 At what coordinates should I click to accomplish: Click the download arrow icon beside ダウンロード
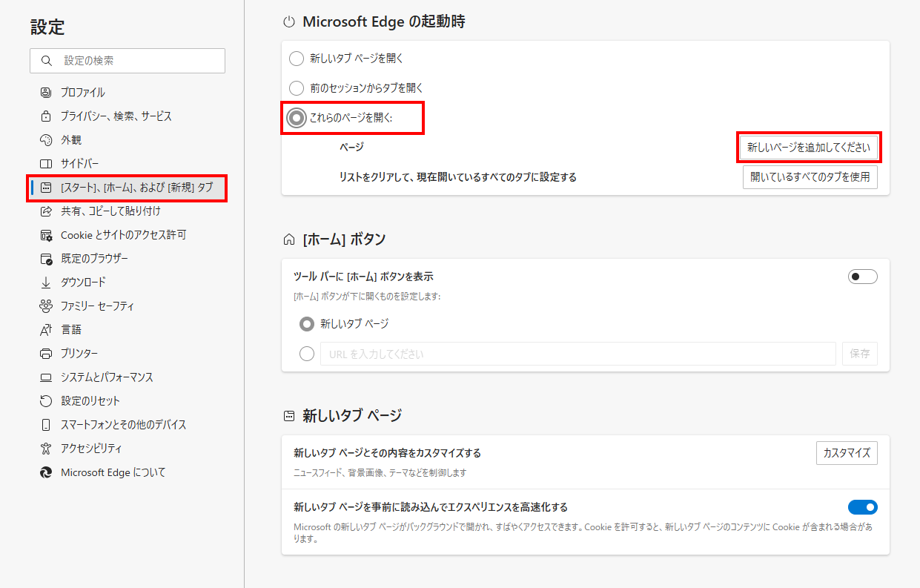click(46, 283)
